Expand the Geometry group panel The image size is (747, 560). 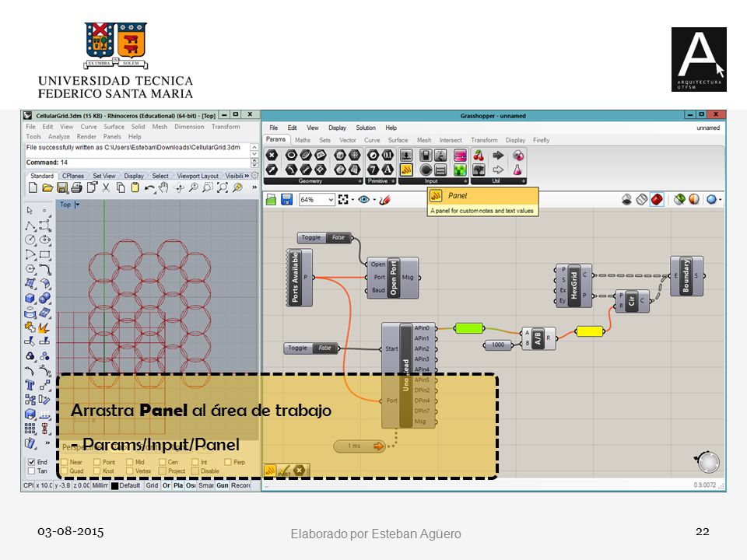click(360, 181)
